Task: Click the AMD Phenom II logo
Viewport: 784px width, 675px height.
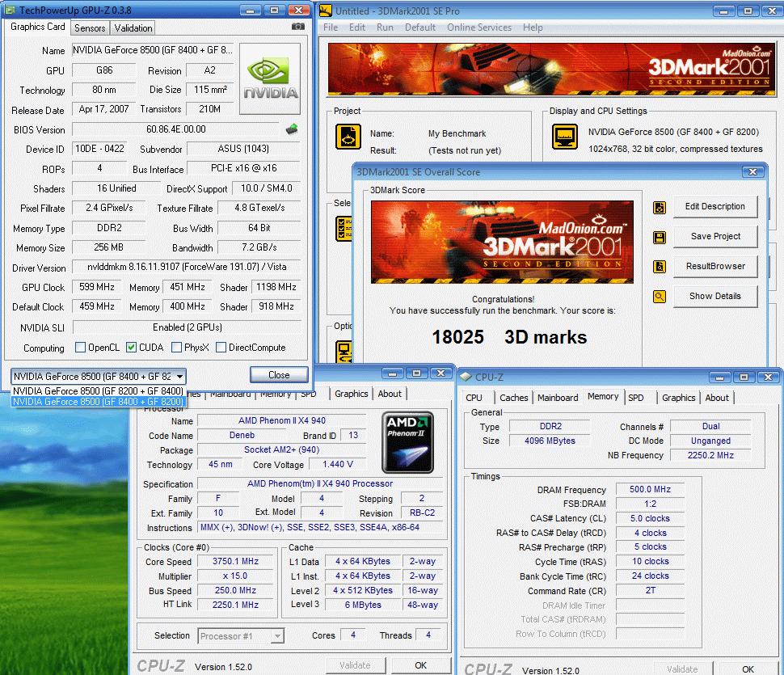Action: [x=407, y=442]
